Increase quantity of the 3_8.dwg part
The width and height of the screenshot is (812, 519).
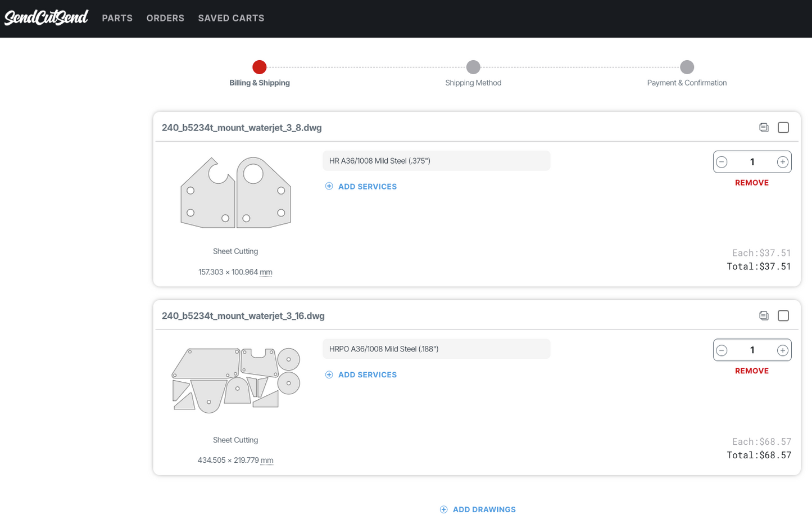coord(782,163)
